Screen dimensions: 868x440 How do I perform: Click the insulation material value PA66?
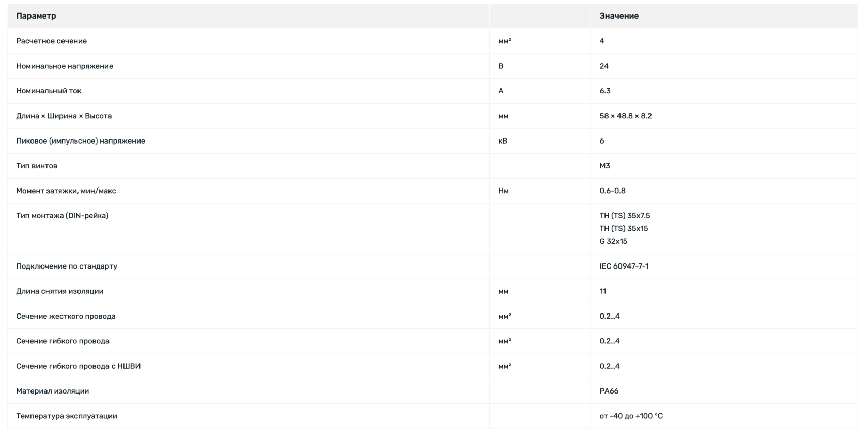coord(609,391)
